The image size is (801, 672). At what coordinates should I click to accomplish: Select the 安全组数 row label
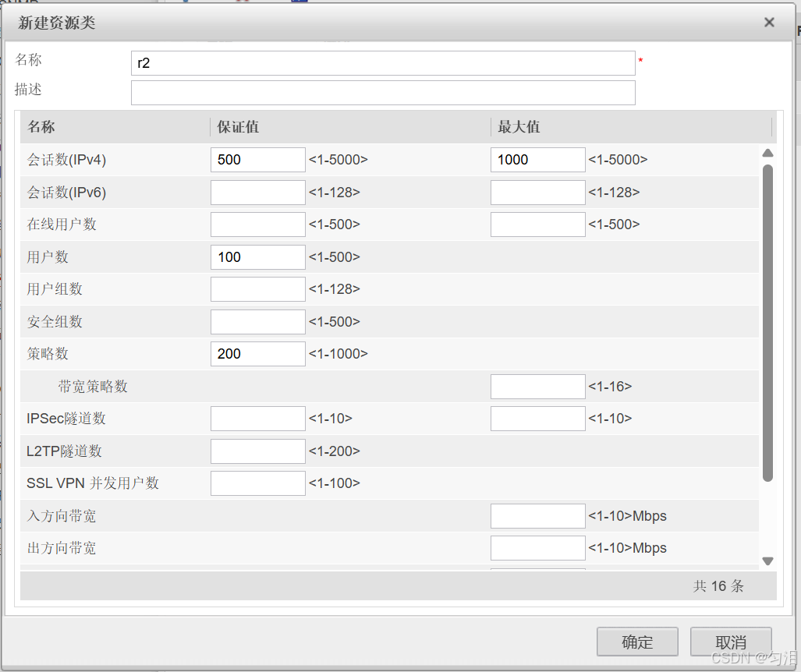[55, 322]
